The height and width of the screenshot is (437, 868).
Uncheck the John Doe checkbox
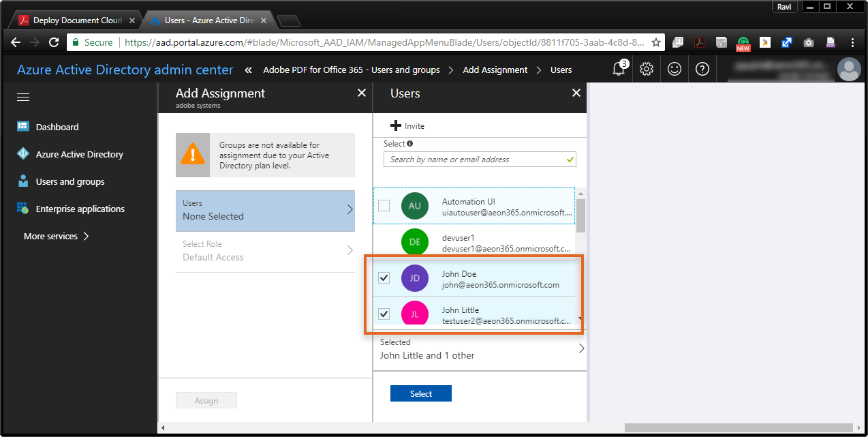(384, 277)
